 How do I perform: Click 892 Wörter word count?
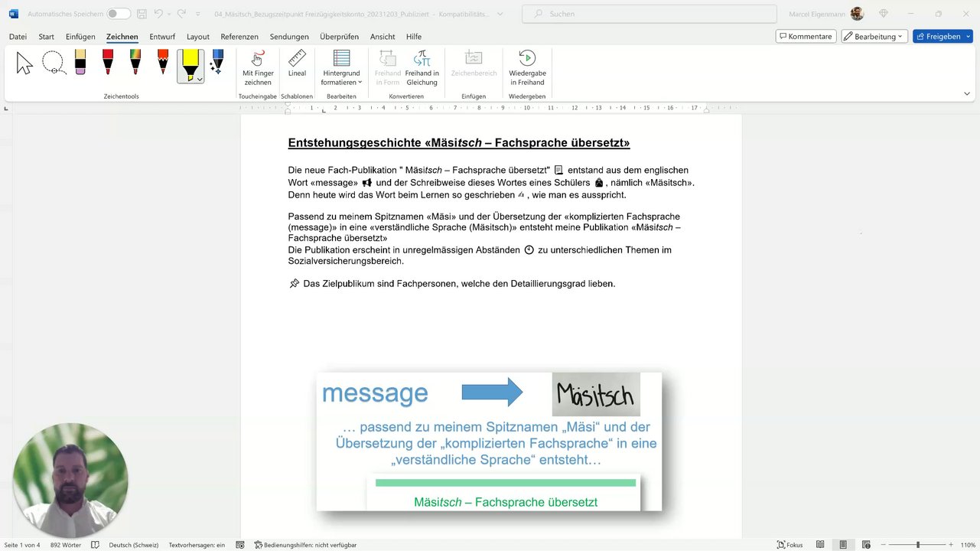(x=66, y=545)
